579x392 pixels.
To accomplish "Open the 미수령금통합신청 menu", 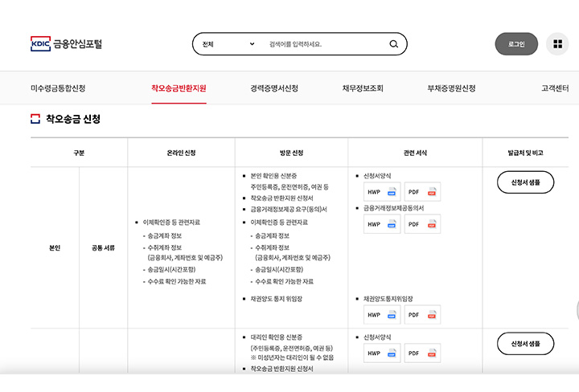I will click(58, 88).
